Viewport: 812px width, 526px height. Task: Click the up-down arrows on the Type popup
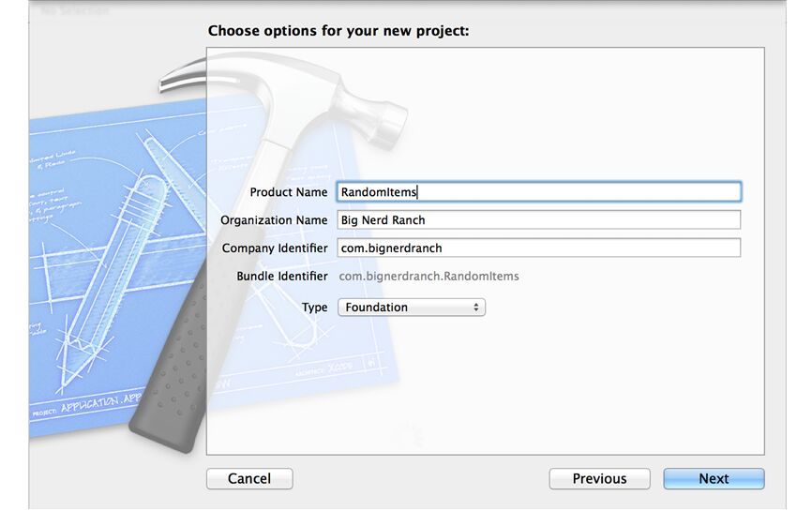click(x=475, y=307)
